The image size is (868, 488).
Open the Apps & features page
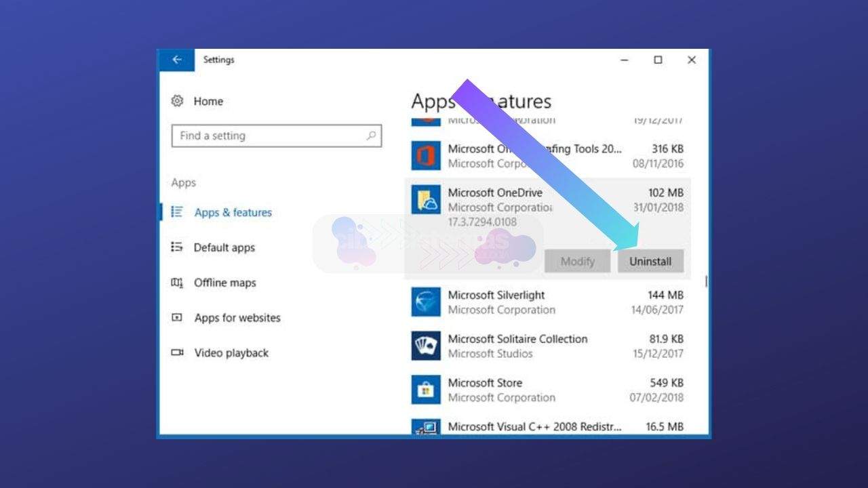[233, 212]
